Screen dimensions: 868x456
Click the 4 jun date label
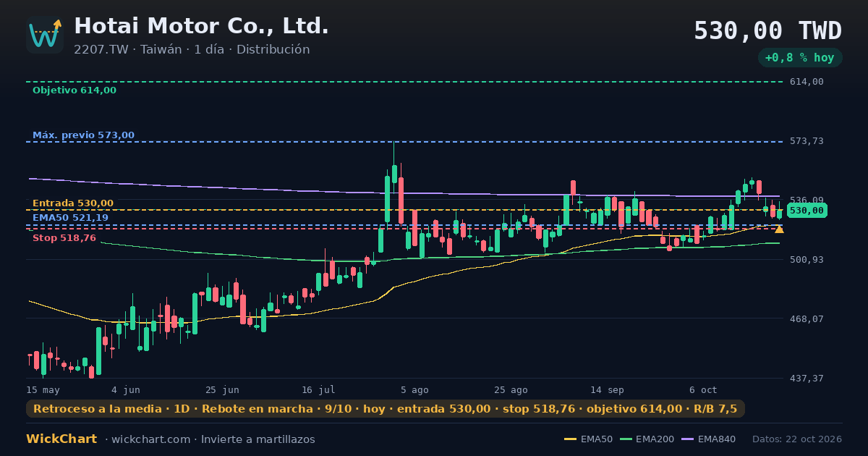[126, 389]
